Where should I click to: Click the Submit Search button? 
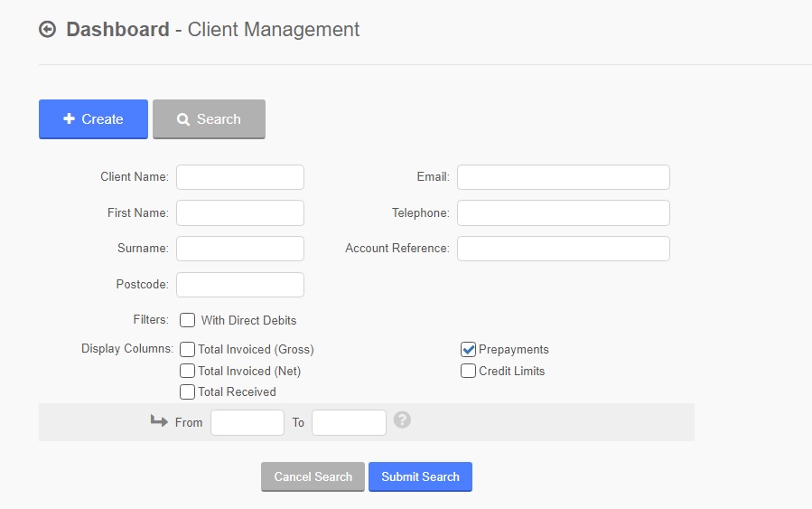(x=421, y=476)
